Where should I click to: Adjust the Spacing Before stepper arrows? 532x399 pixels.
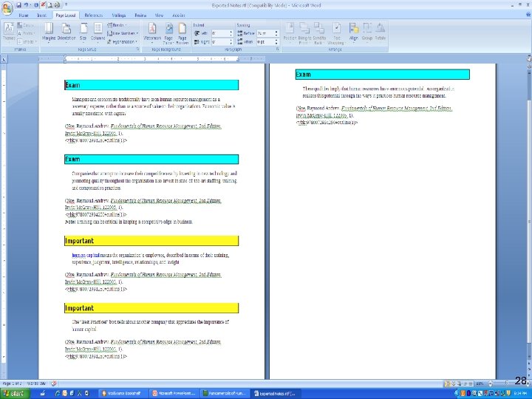pos(276,33)
